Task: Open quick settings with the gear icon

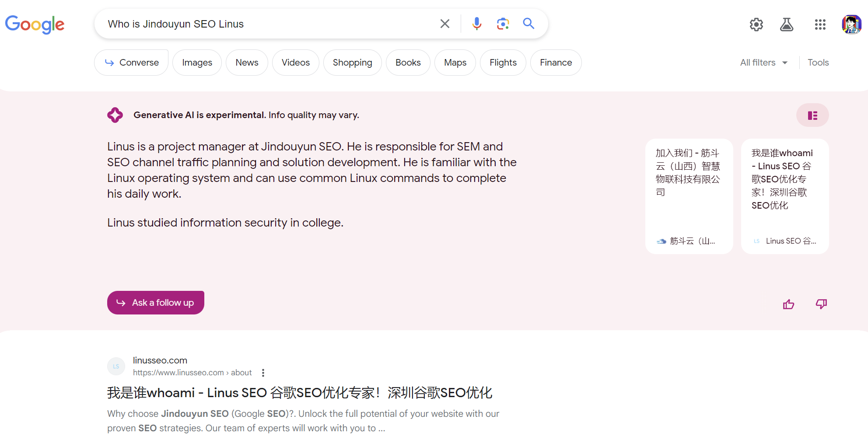Action: (x=756, y=24)
